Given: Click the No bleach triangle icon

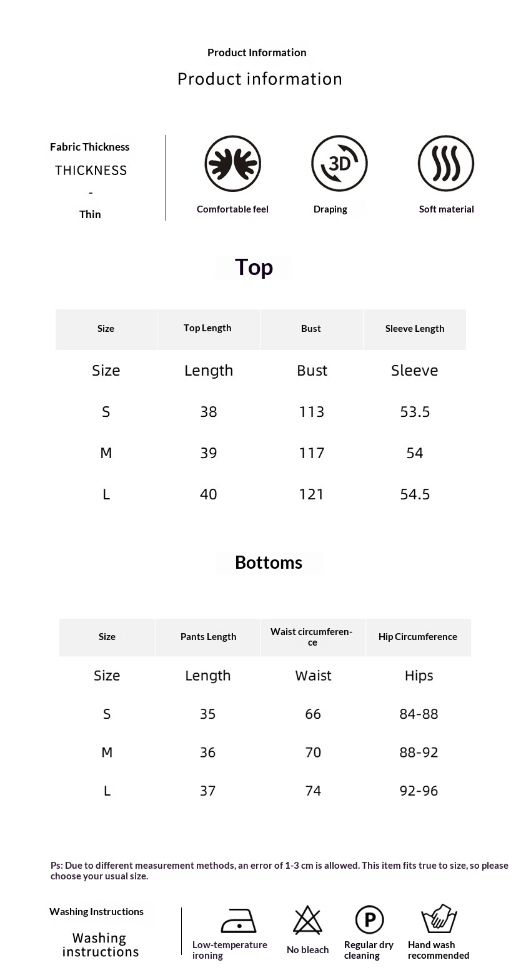Looking at the screenshot, I should tap(307, 920).
